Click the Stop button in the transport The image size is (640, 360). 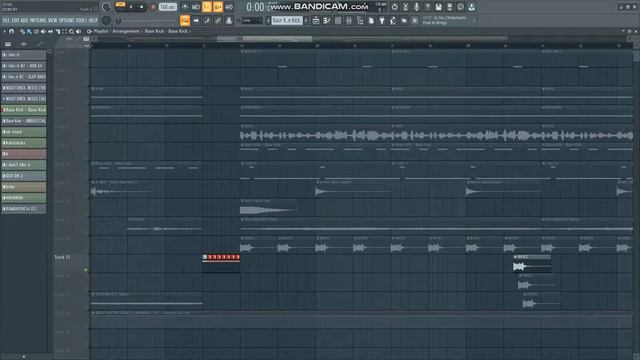pos(142,7)
